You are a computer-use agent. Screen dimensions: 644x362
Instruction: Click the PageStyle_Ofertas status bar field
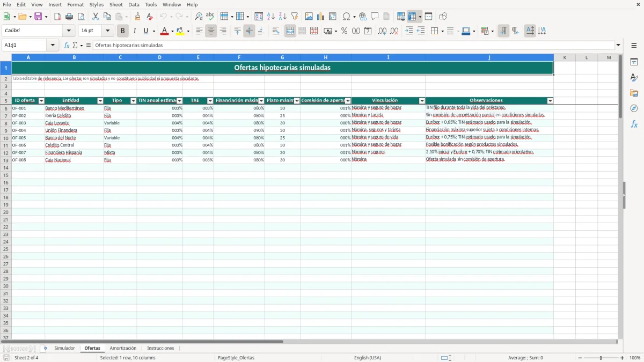tap(236, 358)
